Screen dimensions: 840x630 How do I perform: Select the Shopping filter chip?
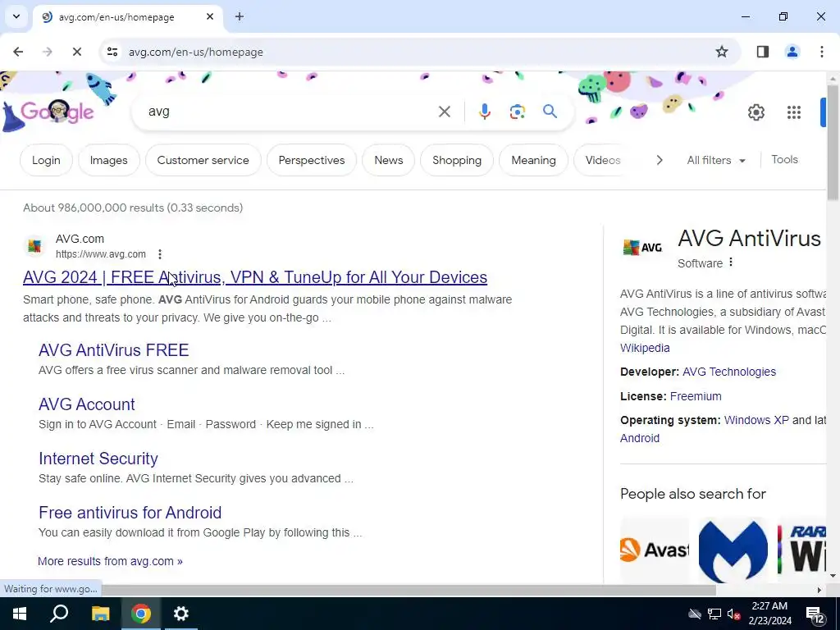(457, 160)
